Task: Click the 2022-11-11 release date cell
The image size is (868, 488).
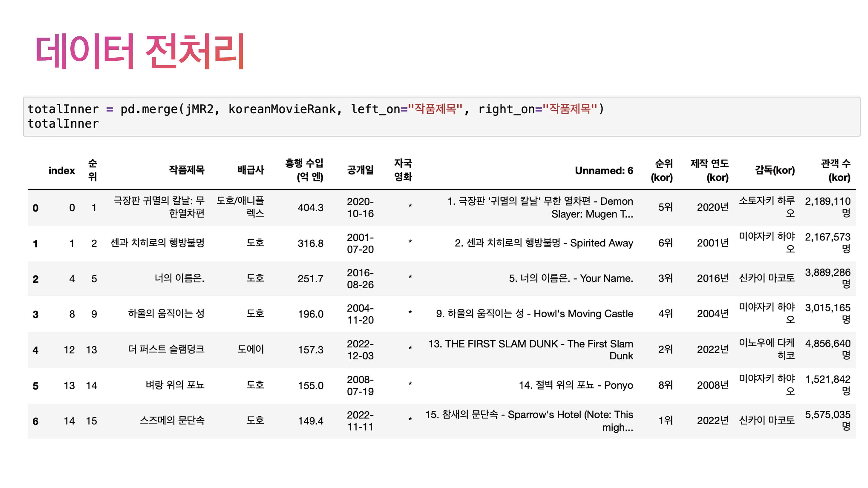Action: pos(360,421)
